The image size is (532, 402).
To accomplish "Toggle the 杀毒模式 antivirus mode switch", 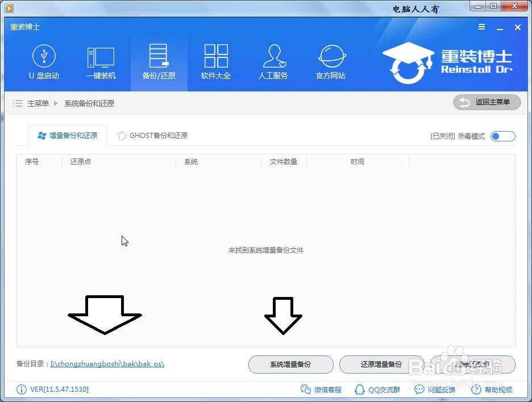I will pos(503,136).
